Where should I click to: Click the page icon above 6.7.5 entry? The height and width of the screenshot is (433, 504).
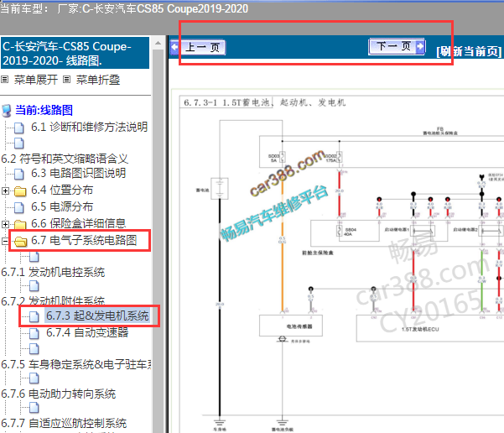tap(34, 349)
